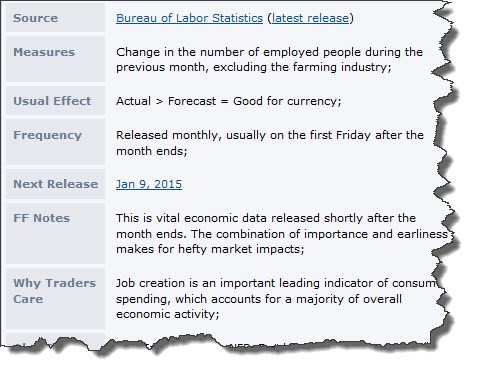
Task: Select the FF Notes row label
Action: (x=42, y=218)
